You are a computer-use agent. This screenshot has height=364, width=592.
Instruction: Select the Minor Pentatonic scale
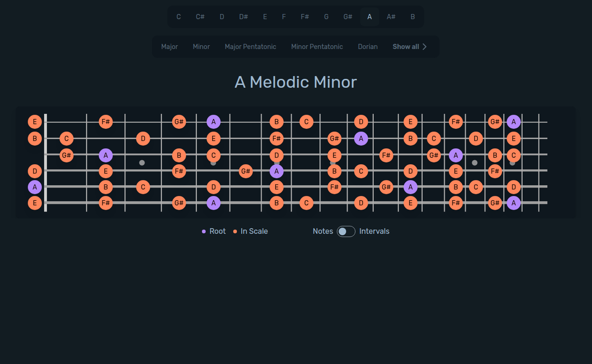click(317, 46)
